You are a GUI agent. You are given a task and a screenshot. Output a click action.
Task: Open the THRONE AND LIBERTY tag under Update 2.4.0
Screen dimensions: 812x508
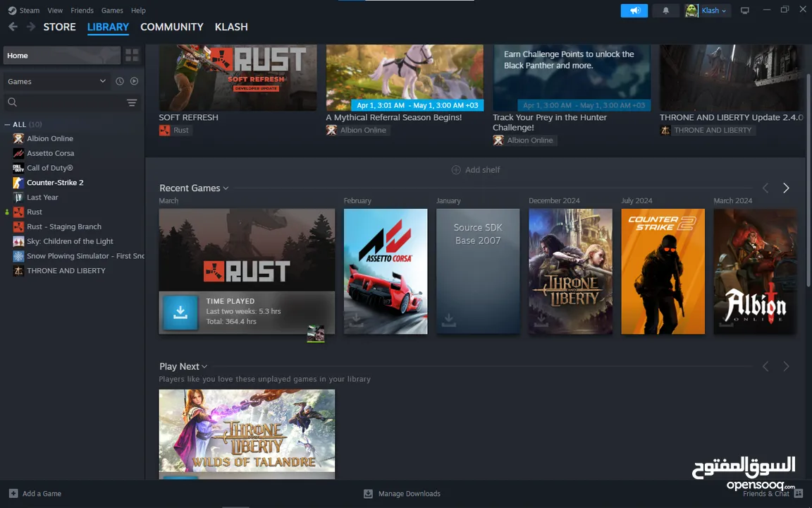point(707,130)
